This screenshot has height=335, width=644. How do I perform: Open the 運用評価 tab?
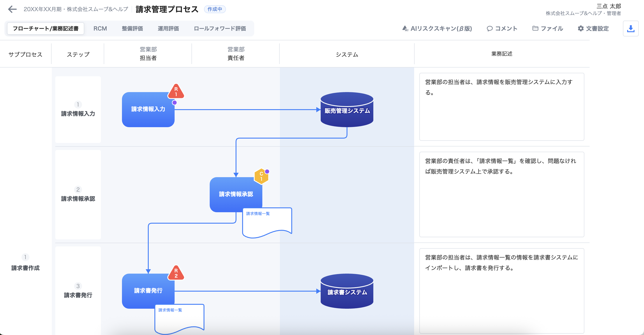168,29
